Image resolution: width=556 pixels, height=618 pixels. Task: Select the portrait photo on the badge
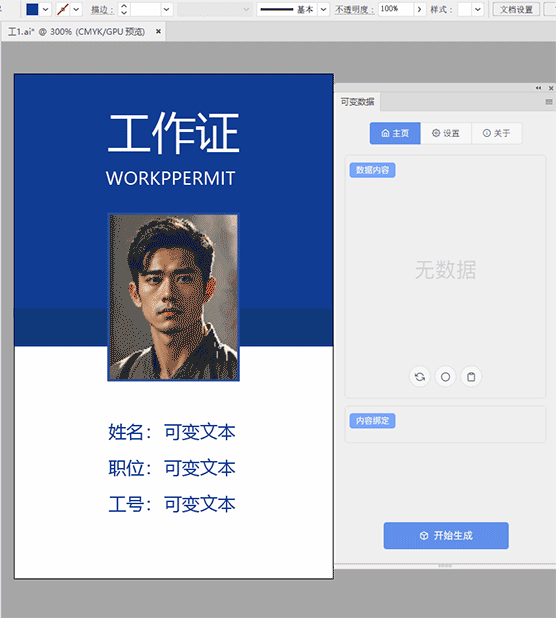pos(173,297)
